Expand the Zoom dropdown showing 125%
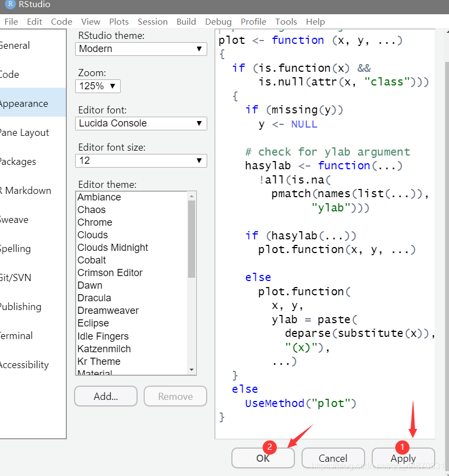The width and height of the screenshot is (449, 476). click(98, 86)
